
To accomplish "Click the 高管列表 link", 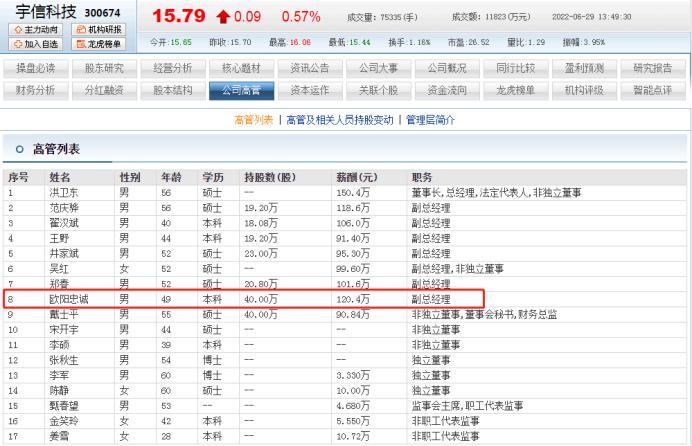I will pyautogui.click(x=254, y=120).
